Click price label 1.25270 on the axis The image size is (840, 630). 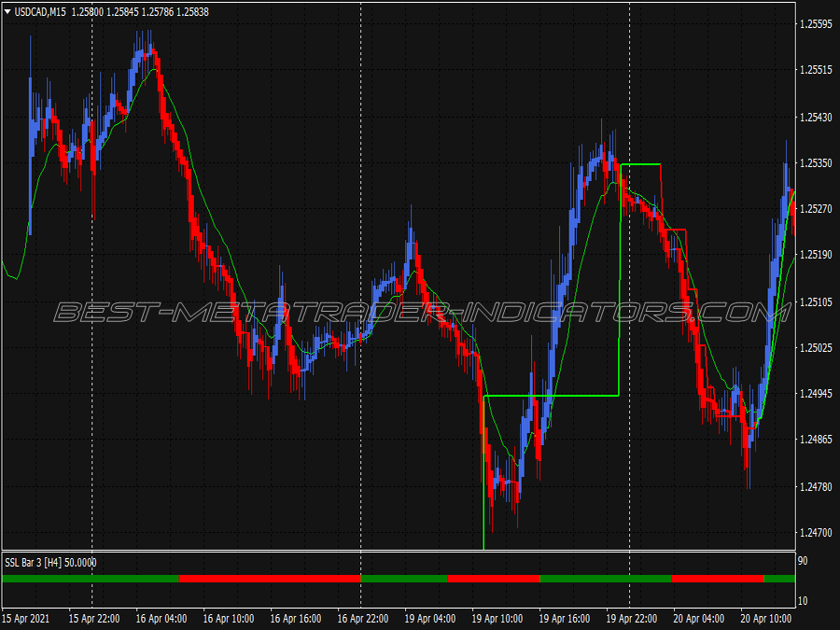pos(816,208)
